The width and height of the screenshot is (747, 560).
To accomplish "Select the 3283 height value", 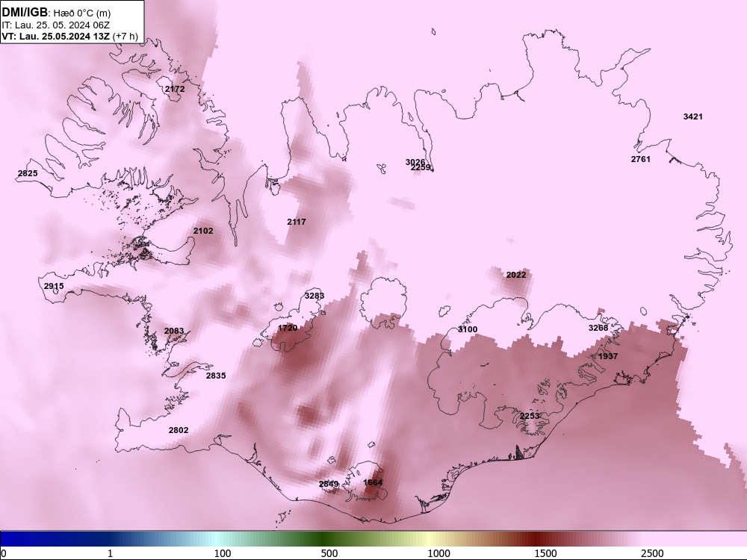I will point(314,296).
